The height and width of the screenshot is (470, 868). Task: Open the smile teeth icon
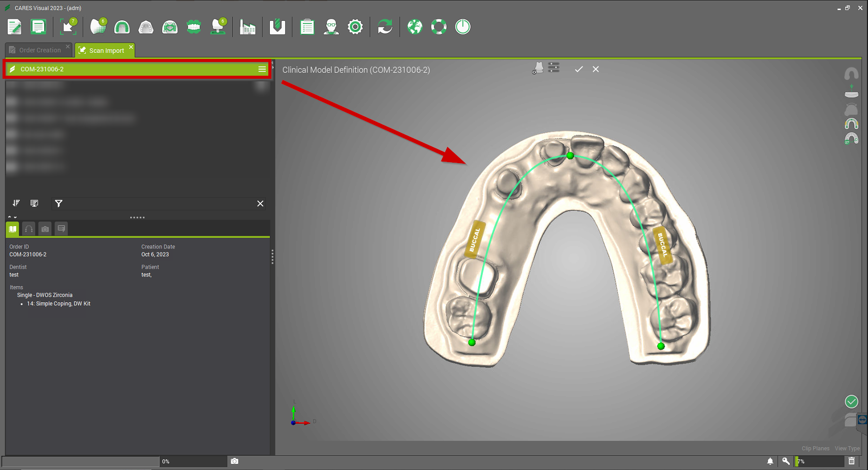coord(194,27)
